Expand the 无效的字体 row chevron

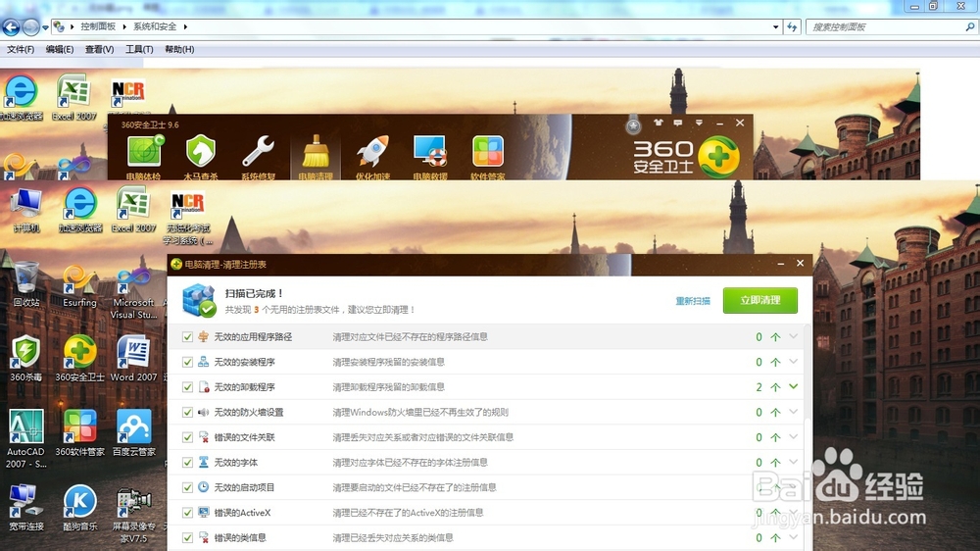(793, 462)
